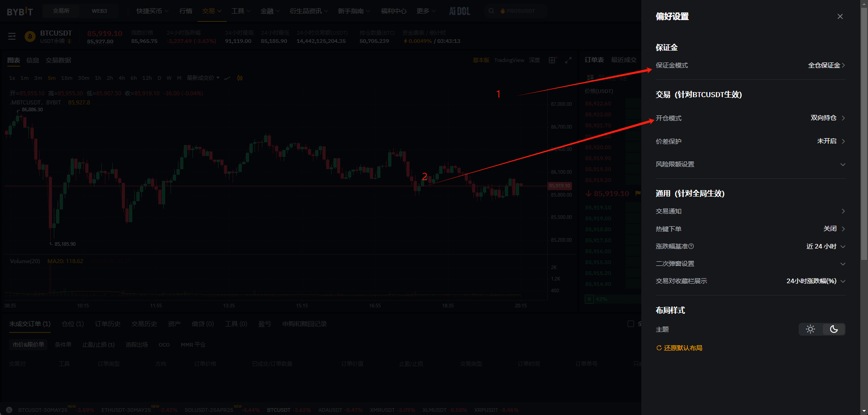Expand chart to fullscreen

[568, 60]
